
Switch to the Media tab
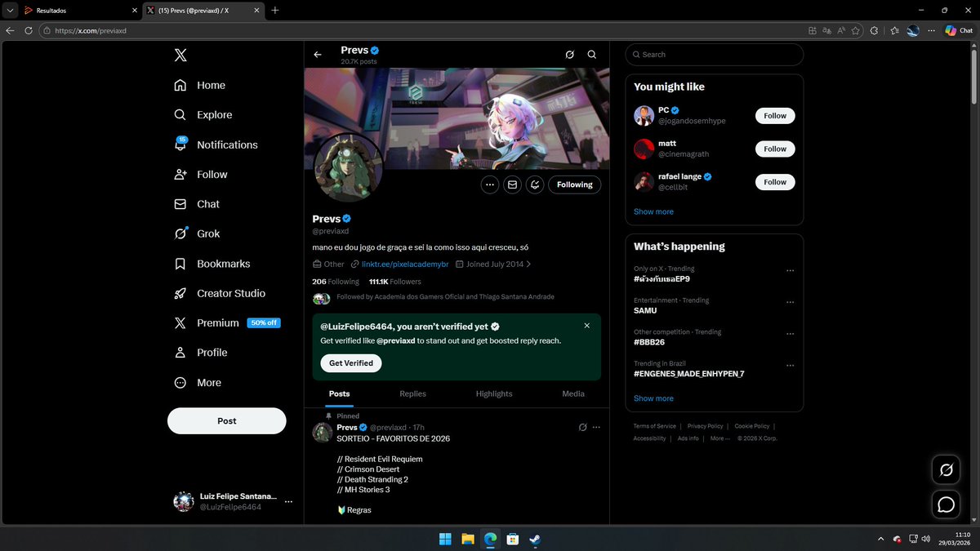pos(573,393)
